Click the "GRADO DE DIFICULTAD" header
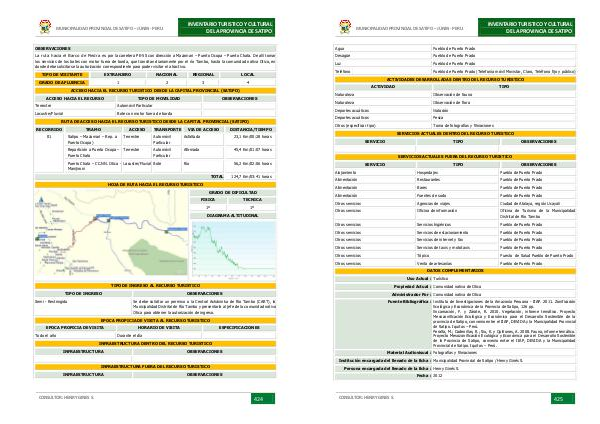600x424 pixels. 233,192
